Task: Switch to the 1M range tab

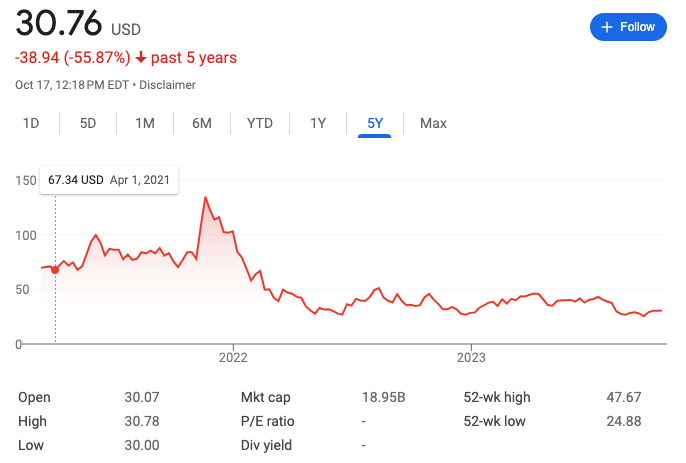Action: point(145,123)
